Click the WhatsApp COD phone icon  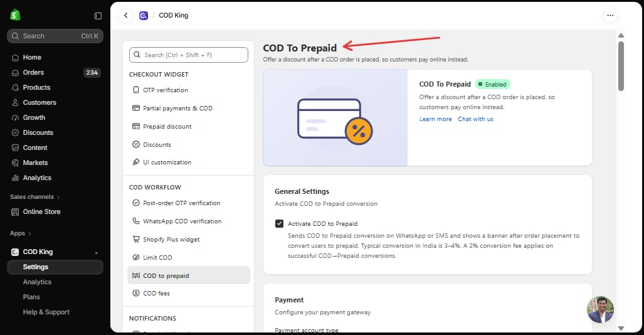tap(136, 221)
